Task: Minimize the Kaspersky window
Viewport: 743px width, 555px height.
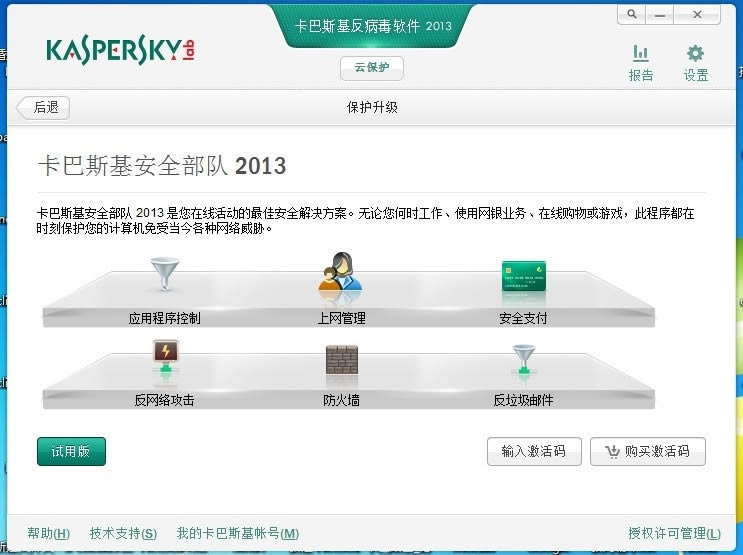Action: [x=659, y=15]
